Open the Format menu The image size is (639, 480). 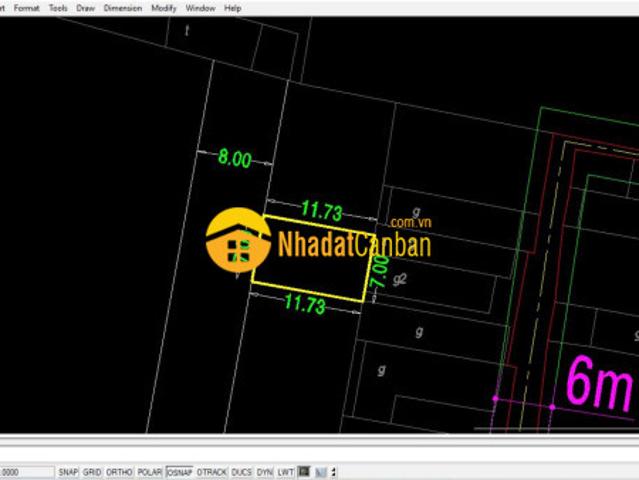[x=26, y=8]
